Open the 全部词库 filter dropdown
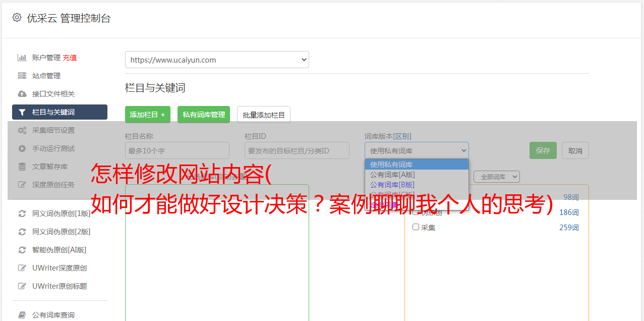 pyautogui.click(x=497, y=177)
